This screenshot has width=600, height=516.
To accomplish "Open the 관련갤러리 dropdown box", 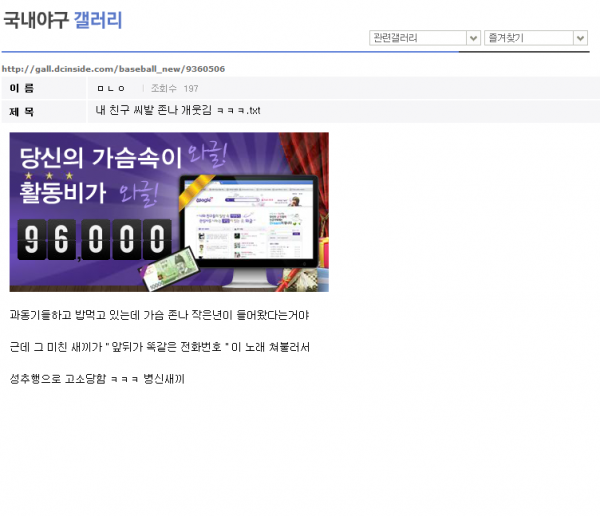I will 418,38.
